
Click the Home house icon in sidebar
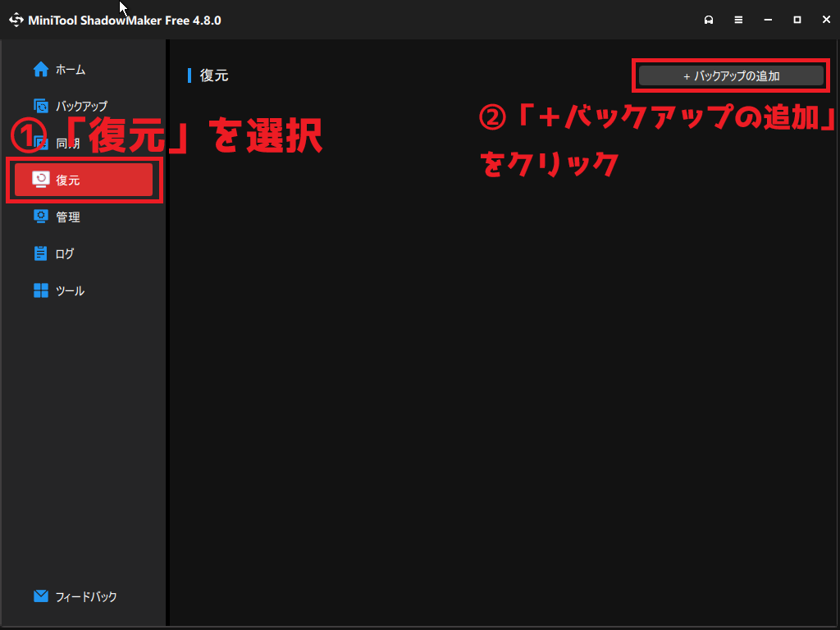[x=41, y=70]
